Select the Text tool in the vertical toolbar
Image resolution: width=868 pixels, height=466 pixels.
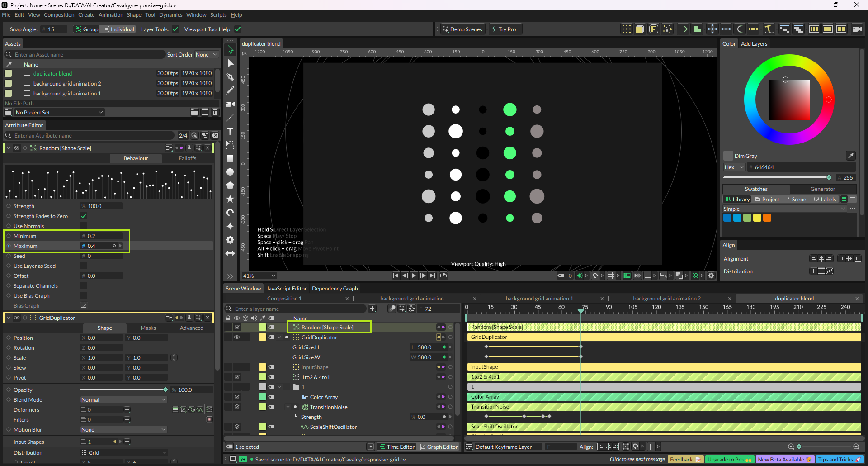pyautogui.click(x=230, y=131)
